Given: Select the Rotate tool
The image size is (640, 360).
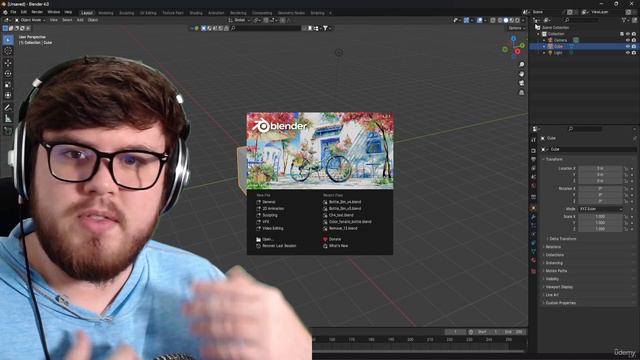Looking at the screenshot, I should [8, 74].
